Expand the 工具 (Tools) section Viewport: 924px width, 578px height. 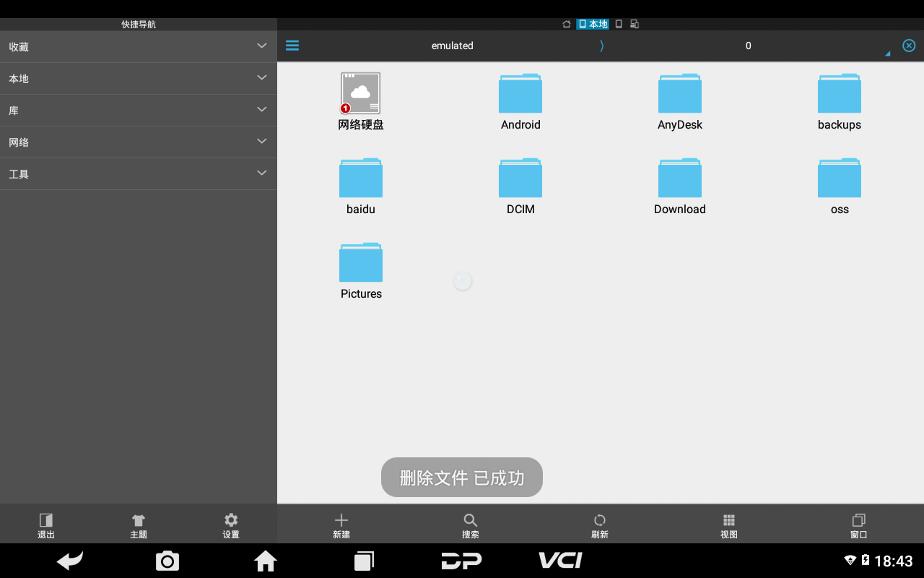(x=139, y=173)
